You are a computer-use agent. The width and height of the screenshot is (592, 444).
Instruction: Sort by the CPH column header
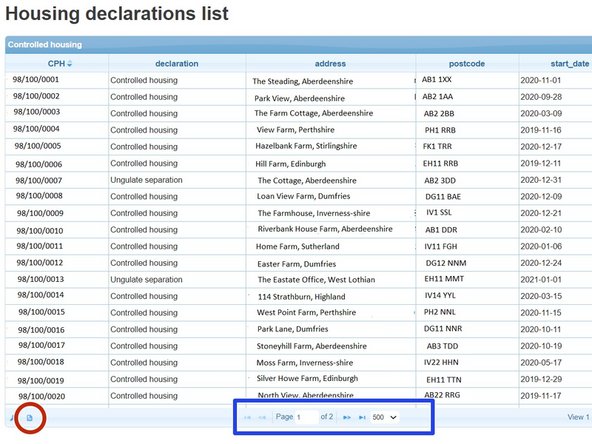click(x=57, y=63)
